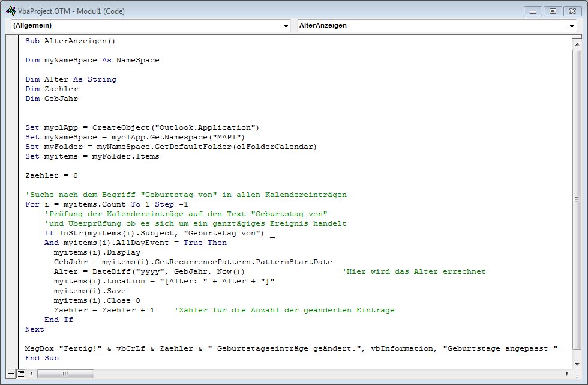Click comment "'Suche nach dem Begriff"
This screenshot has height=385, width=588.
186,195
